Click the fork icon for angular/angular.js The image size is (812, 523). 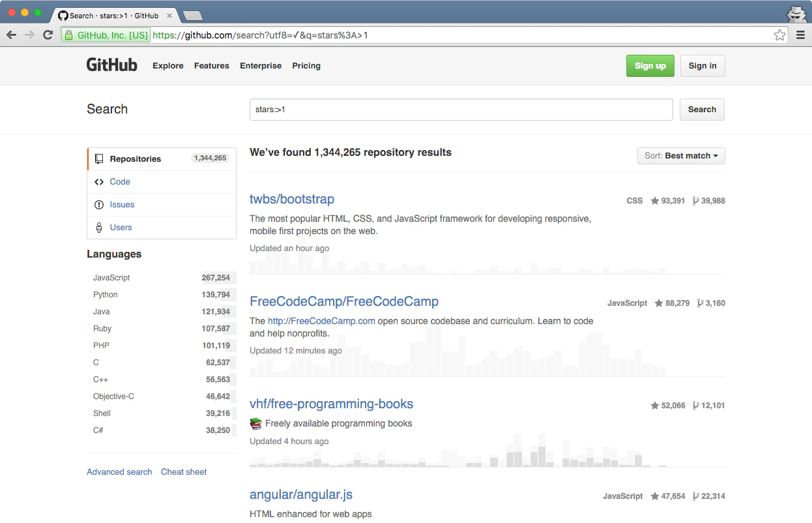[x=695, y=496]
